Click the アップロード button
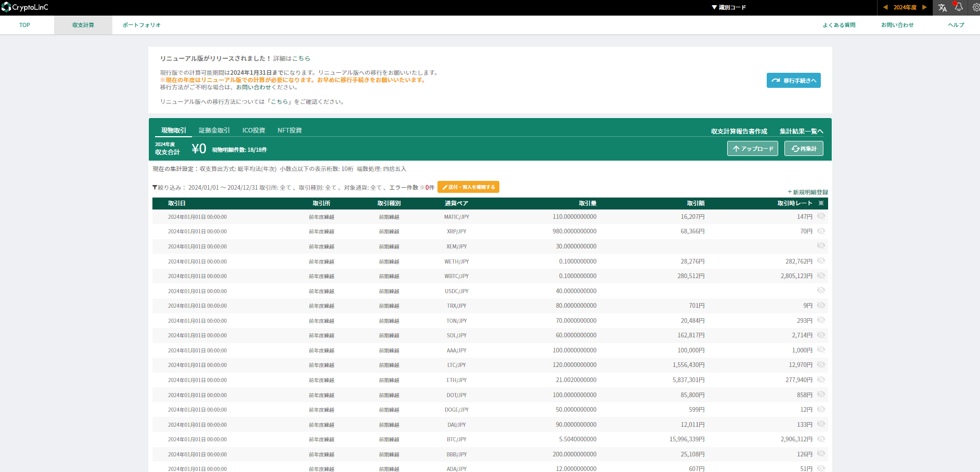This screenshot has height=472, width=980. click(752, 149)
